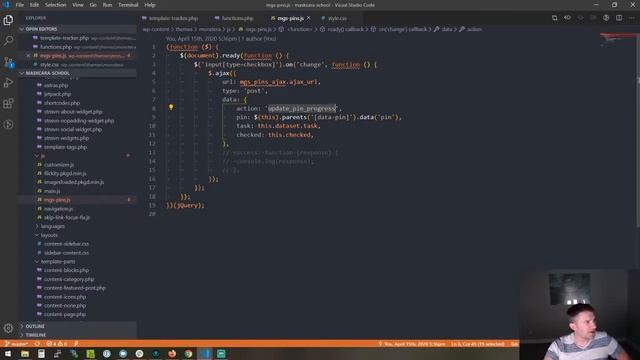This screenshot has height=360, width=640.
Task: Open the Terminal menu
Action: click(x=128, y=5)
